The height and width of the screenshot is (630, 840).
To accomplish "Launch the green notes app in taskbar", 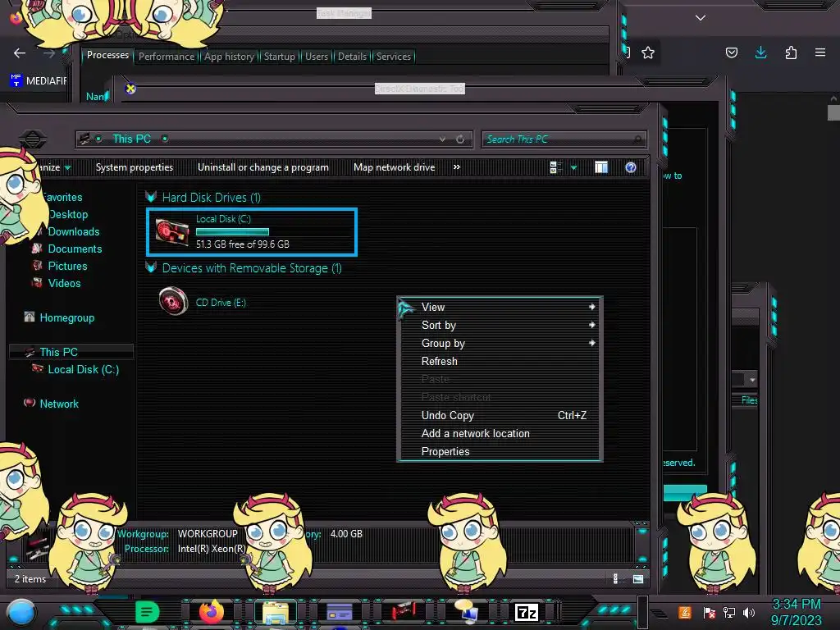I will tap(147, 612).
